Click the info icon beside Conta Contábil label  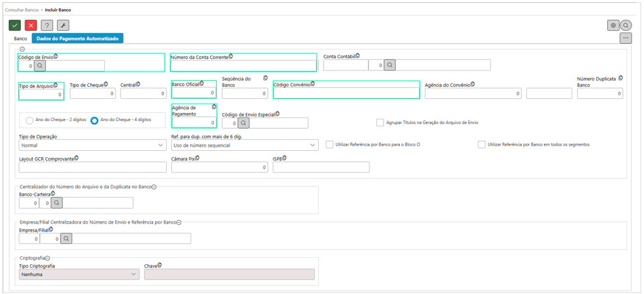pos(357,55)
